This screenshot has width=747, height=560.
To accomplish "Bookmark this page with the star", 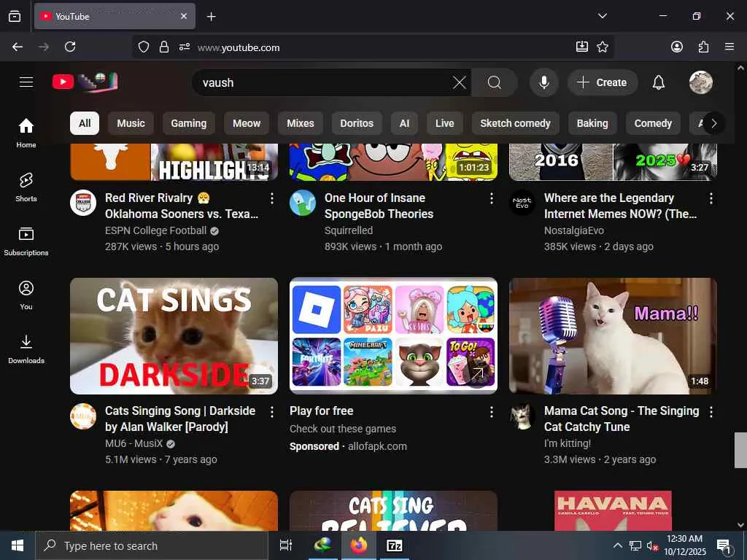I will [x=603, y=47].
